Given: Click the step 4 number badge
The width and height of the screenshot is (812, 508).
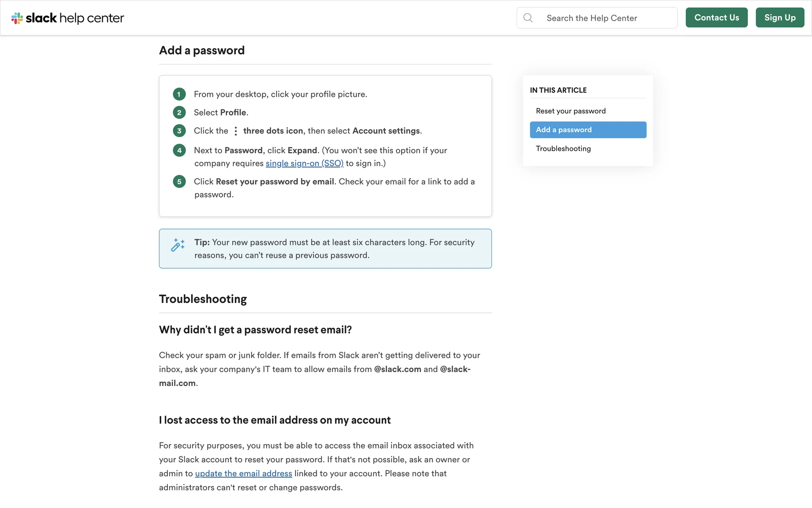Looking at the screenshot, I should (179, 150).
